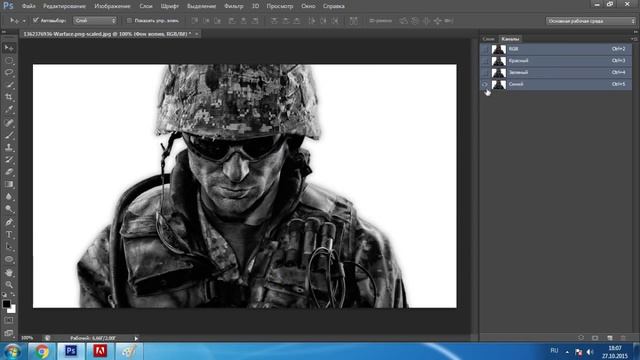Open the Редактирование menu

tap(64, 6)
